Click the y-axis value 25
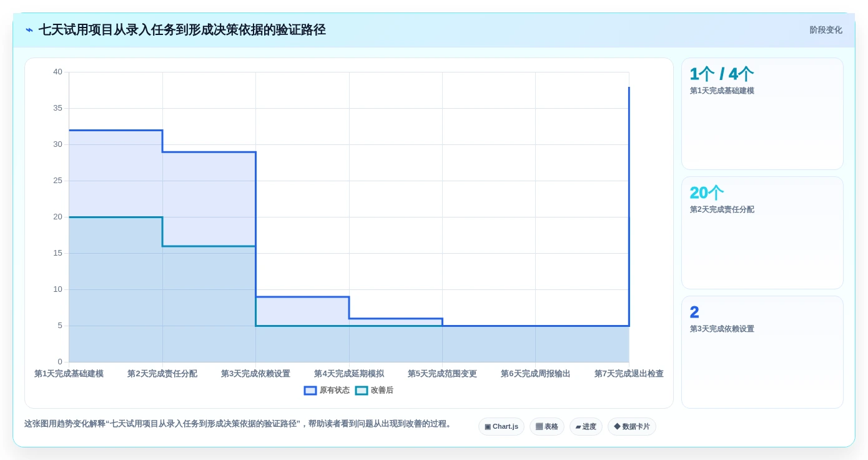This screenshot has width=868, height=460. [57, 181]
